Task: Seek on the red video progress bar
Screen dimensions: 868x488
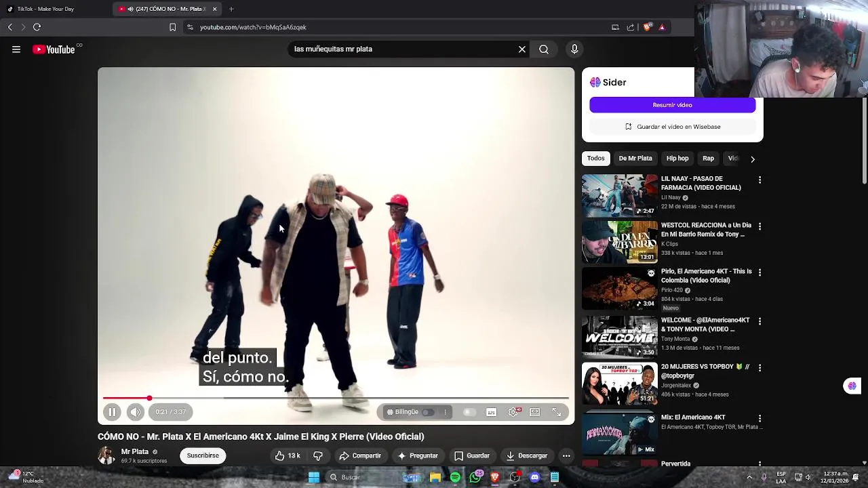Action: (336, 399)
